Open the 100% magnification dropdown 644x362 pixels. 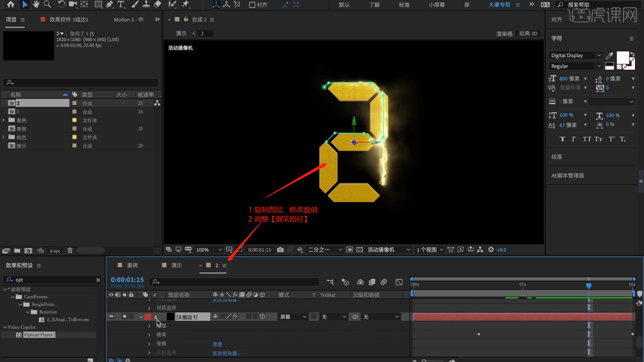click(x=209, y=250)
